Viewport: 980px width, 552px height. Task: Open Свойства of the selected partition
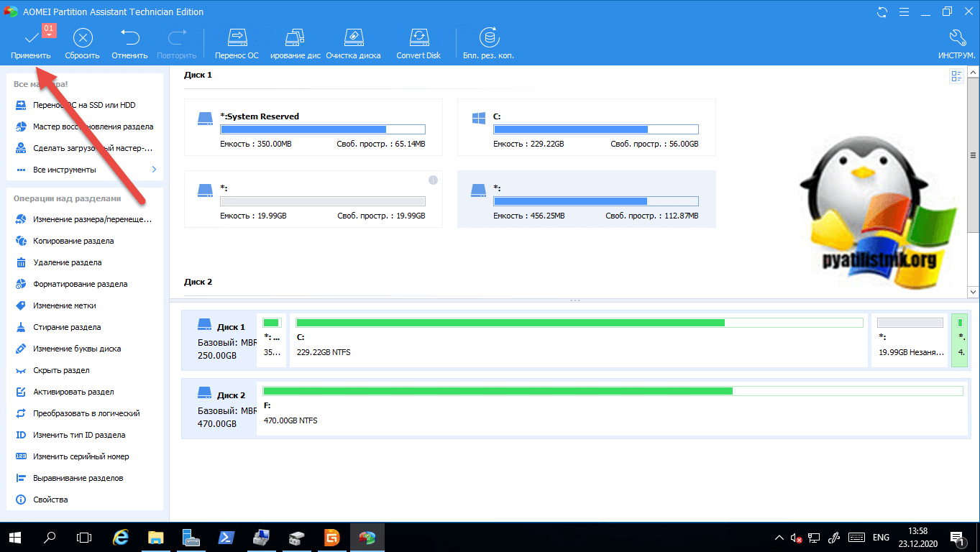[50, 500]
